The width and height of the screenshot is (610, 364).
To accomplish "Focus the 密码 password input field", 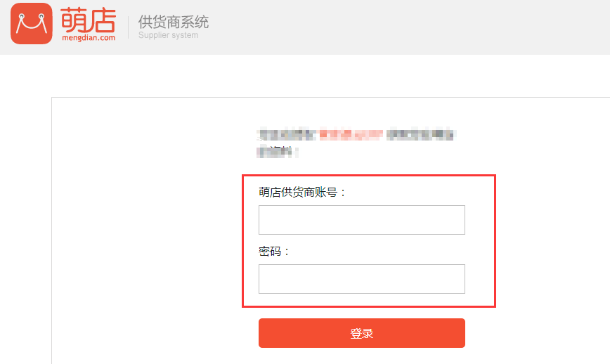I will [x=362, y=279].
